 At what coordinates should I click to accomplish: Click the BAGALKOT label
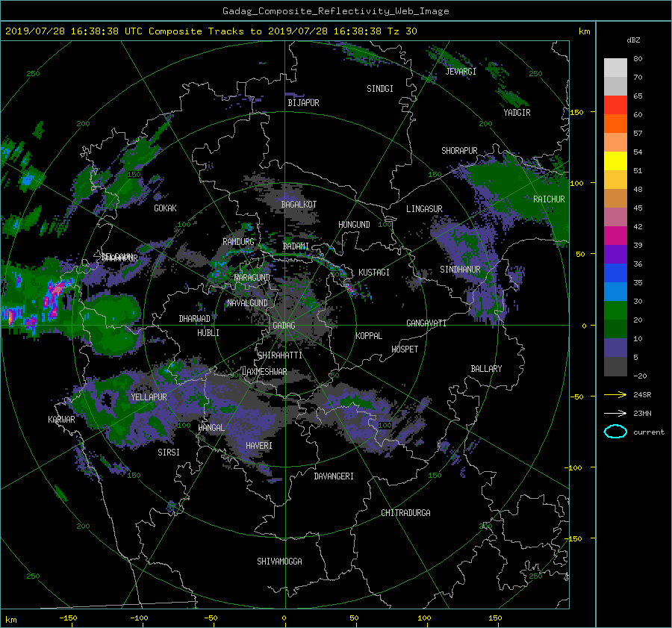tap(299, 205)
